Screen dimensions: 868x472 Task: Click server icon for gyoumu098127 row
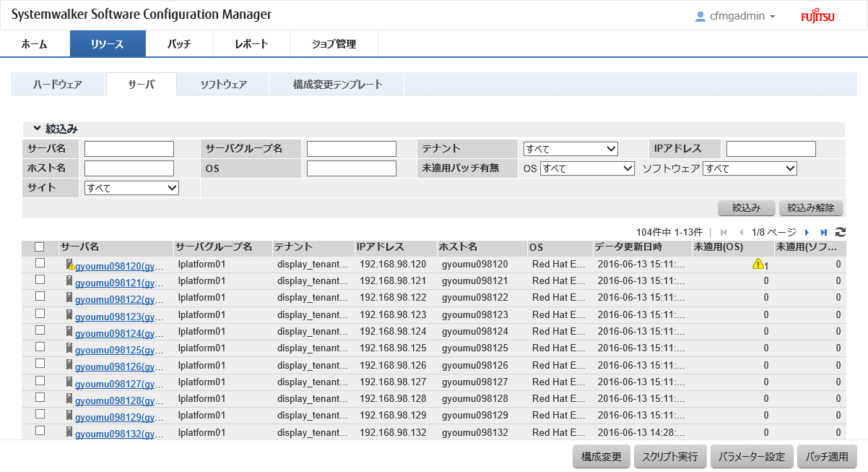click(70, 382)
